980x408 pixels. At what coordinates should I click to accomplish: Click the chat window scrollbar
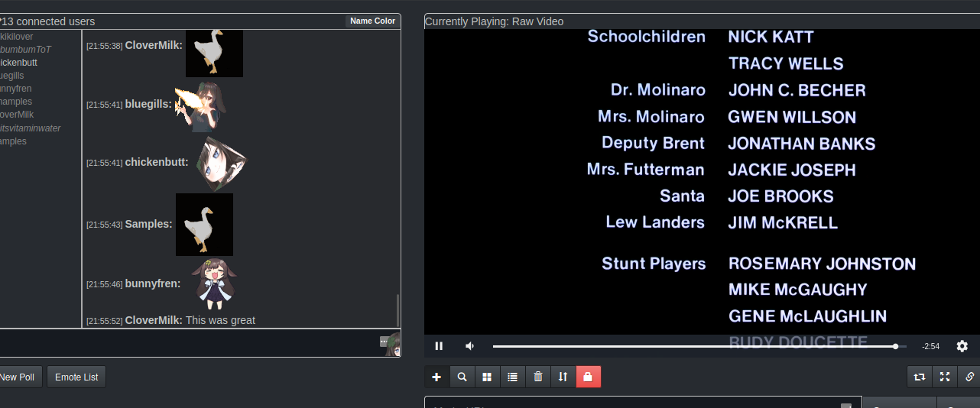click(398, 309)
